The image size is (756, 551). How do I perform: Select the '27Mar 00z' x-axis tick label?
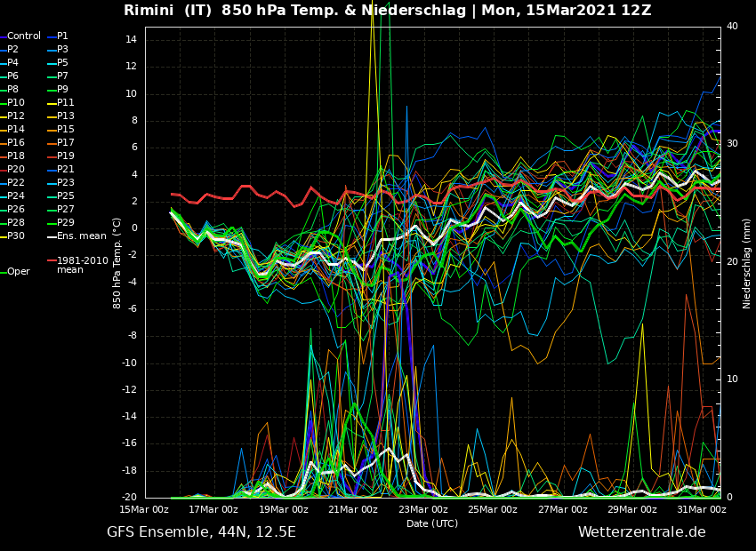click(x=563, y=509)
